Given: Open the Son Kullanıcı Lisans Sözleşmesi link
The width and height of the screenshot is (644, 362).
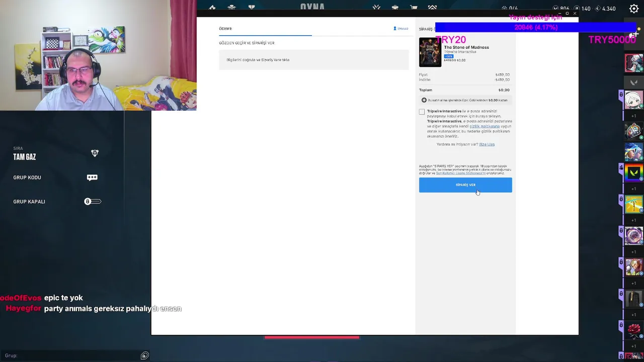Looking at the screenshot, I should 460,173.
